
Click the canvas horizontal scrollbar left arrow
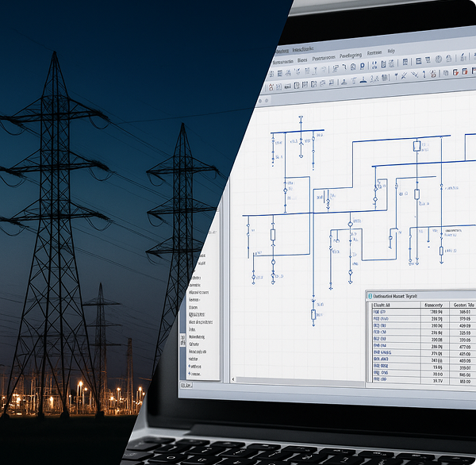tap(233, 379)
